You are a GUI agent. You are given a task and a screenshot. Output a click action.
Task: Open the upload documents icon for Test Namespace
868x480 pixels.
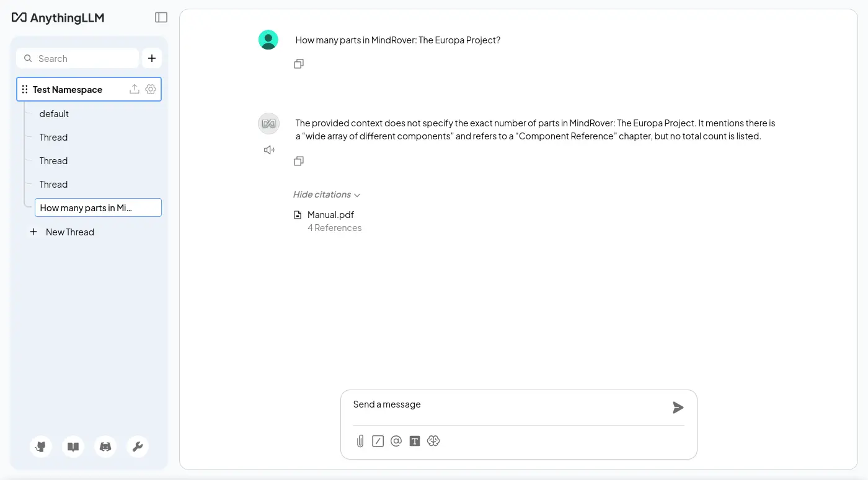tap(134, 89)
